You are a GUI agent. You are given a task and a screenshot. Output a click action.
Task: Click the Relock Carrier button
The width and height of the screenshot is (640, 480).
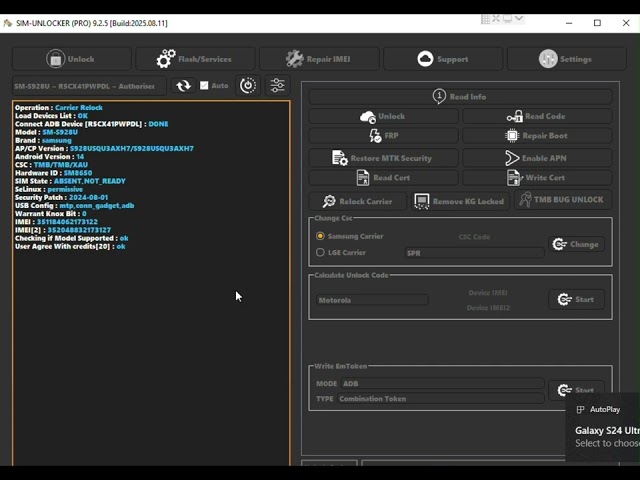click(358, 201)
